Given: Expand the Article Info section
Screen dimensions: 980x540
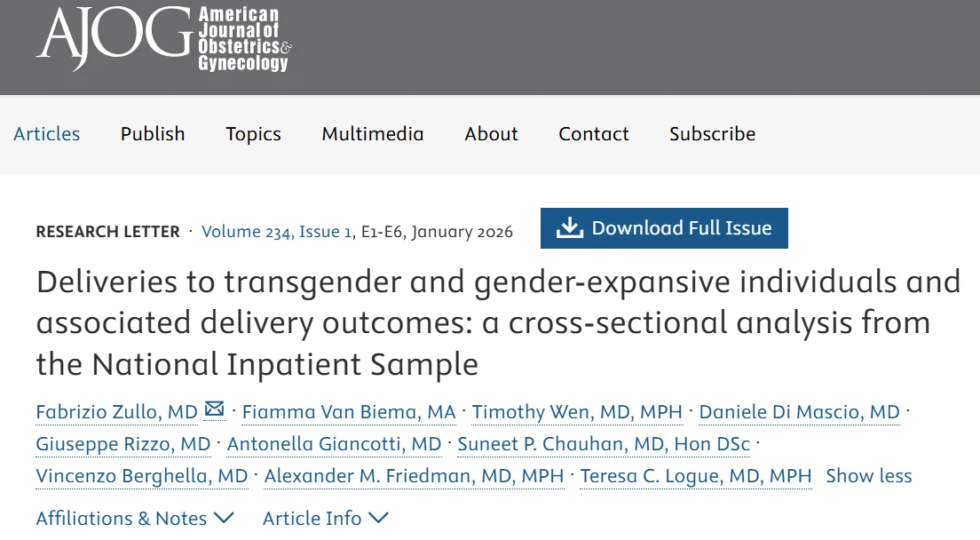Looking at the screenshot, I should coord(326,518).
